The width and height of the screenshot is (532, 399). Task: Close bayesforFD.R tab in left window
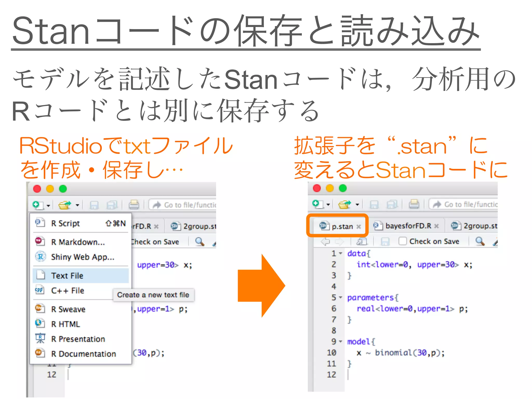[156, 227]
